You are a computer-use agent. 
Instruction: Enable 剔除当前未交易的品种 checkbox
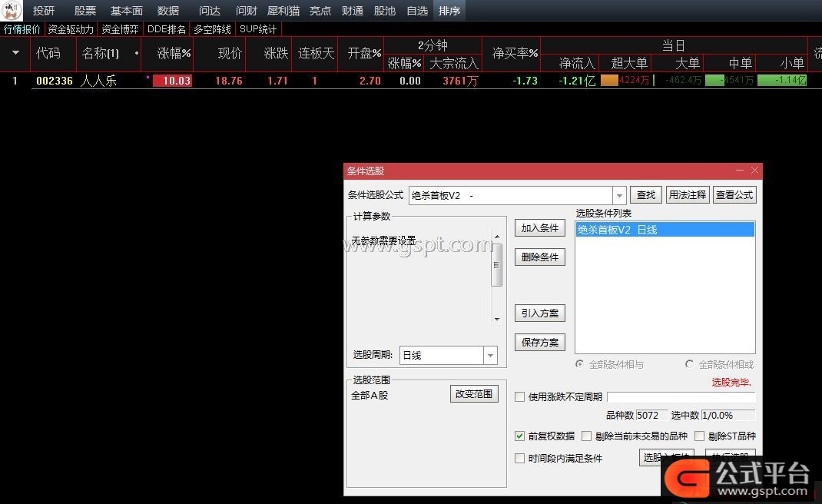(587, 436)
